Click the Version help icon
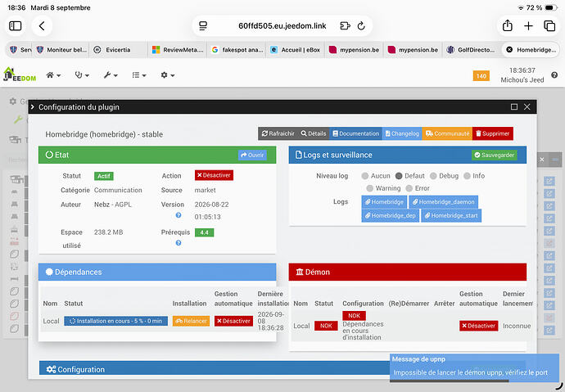Screen dimensions: 565x392 pyautogui.click(x=179, y=215)
